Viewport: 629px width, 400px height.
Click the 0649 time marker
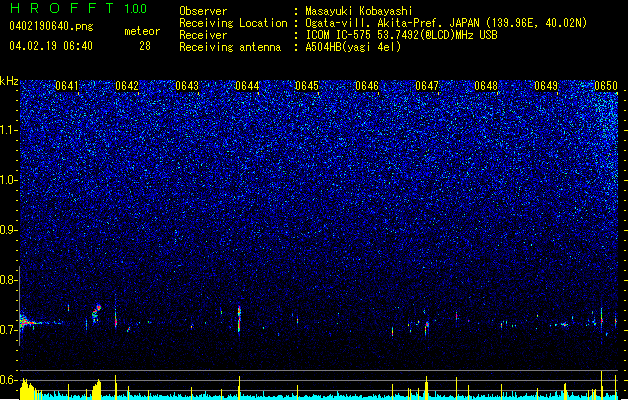[546, 86]
